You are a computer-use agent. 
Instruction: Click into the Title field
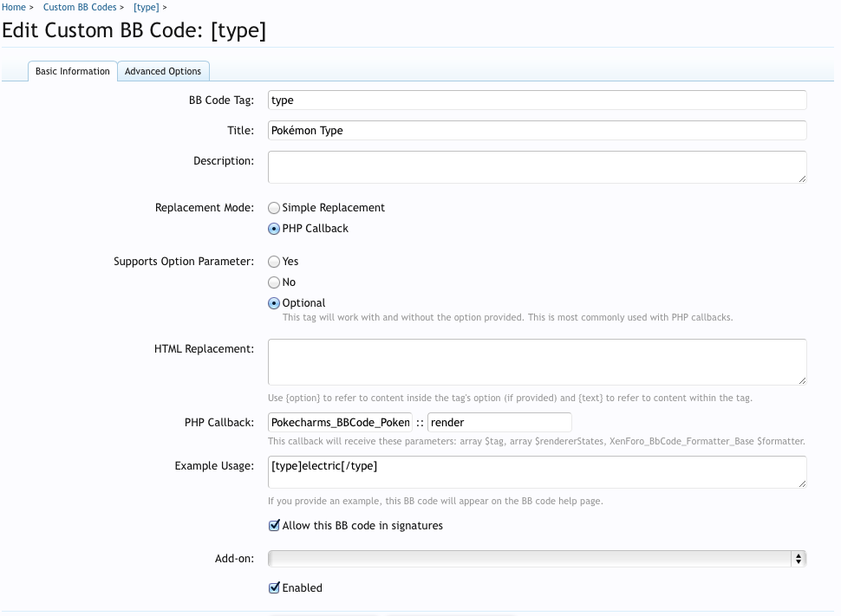coord(537,131)
